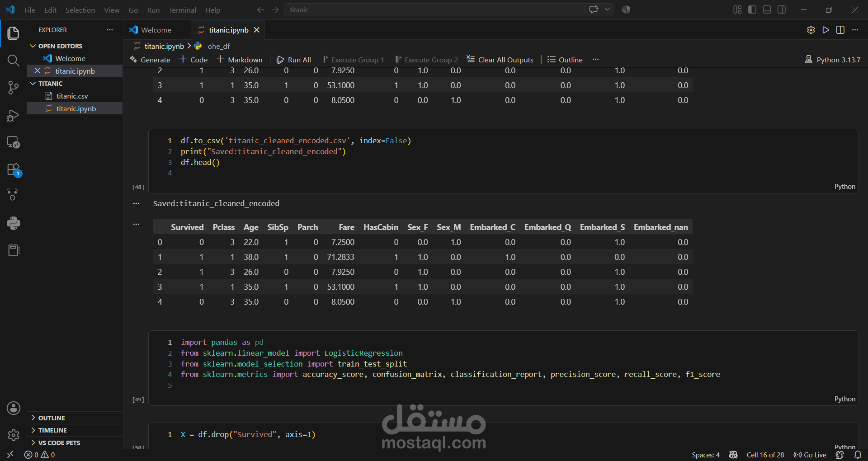This screenshot has height=461, width=868.
Task: Go back using the navigation arrow
Action: click(x=260, y=9)
